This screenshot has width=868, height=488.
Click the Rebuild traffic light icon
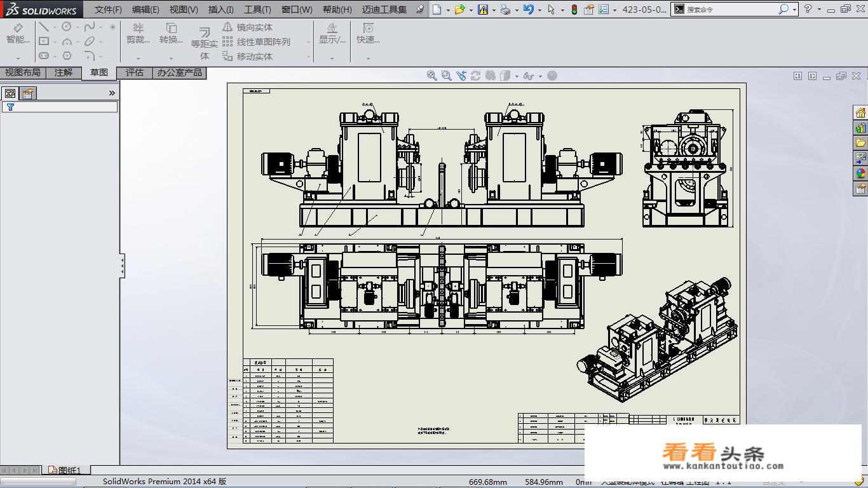574,10
